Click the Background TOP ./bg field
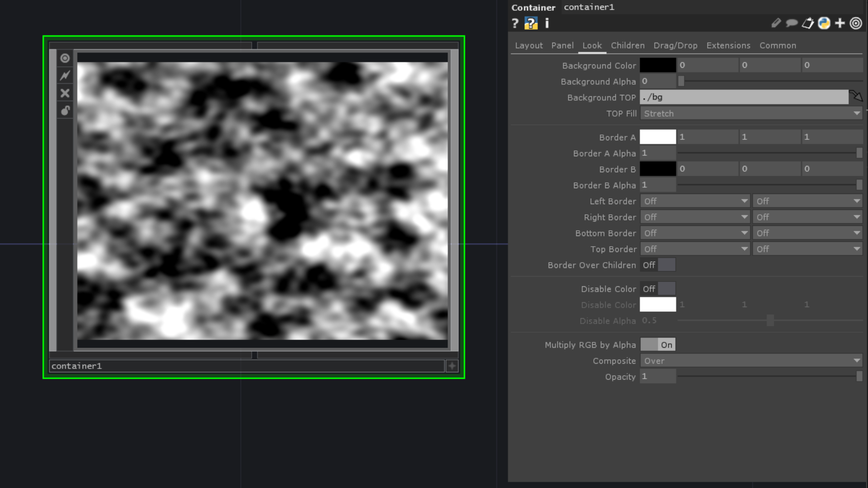The width and height of the screenshot is (868, 488). [744, 97]
